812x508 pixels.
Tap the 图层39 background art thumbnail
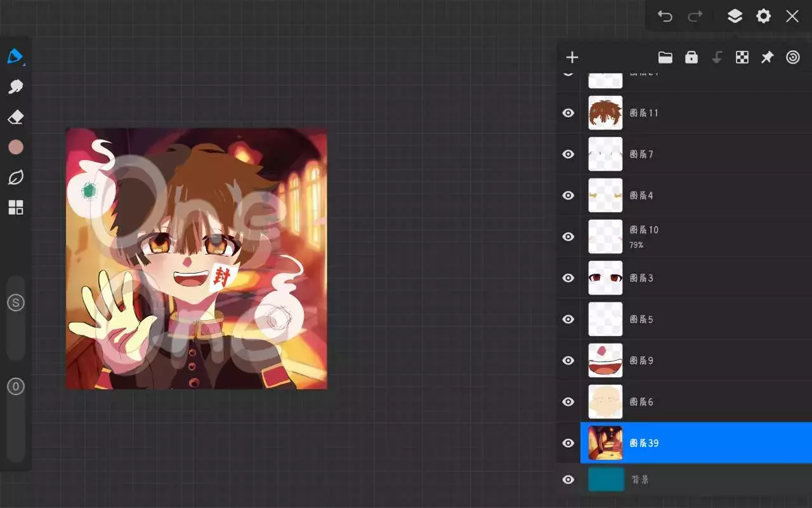pyautogui.click(x=605, y=443)
